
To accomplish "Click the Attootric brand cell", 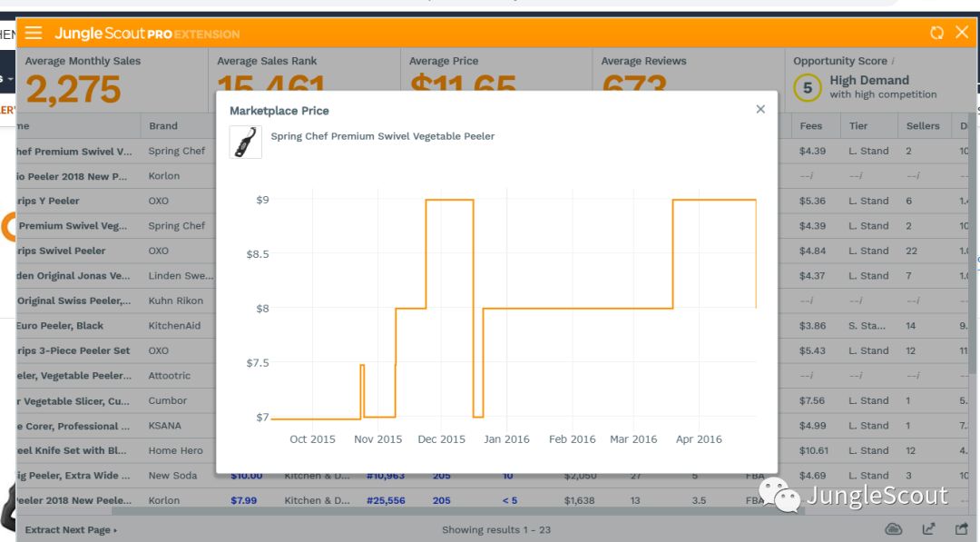I will pos(170,376).
